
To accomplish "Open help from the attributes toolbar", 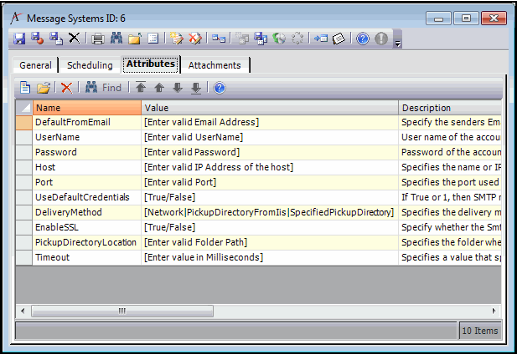I will [219, 88].
